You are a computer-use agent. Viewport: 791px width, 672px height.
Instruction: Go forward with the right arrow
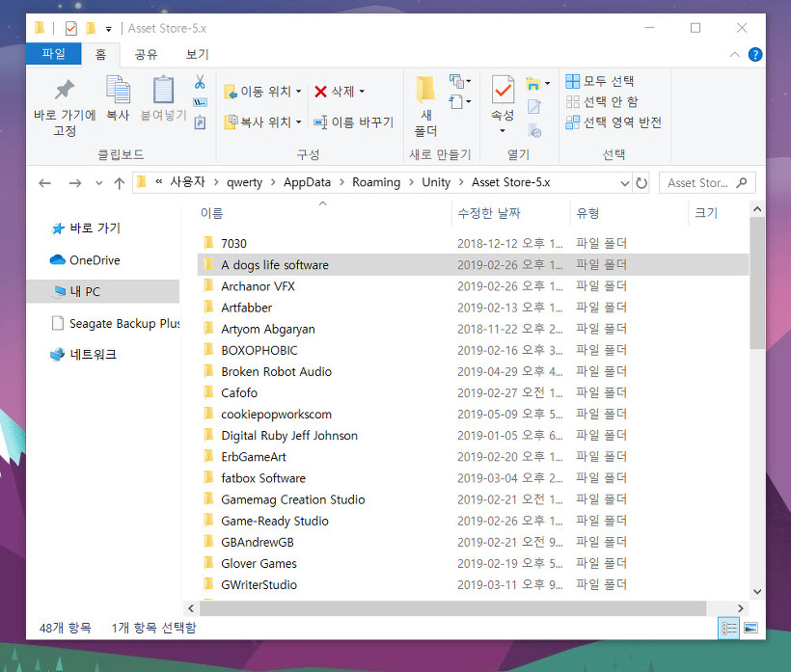point(75,183)
